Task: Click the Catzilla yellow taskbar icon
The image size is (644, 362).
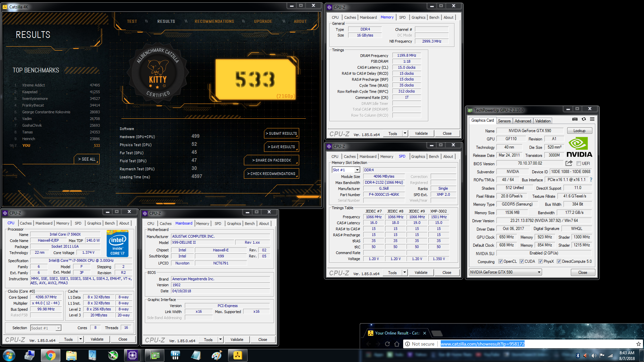Action: click(237, 355)
